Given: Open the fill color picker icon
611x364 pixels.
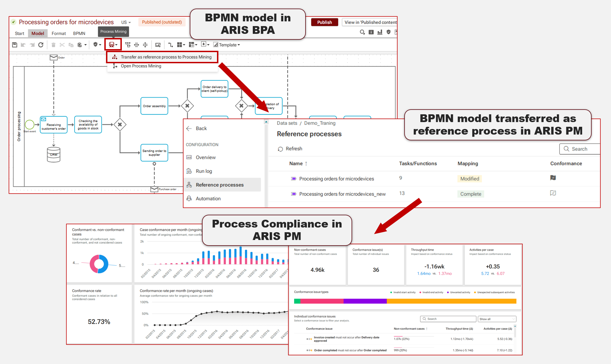Looking at the screenshot, I should click(204, 45).
